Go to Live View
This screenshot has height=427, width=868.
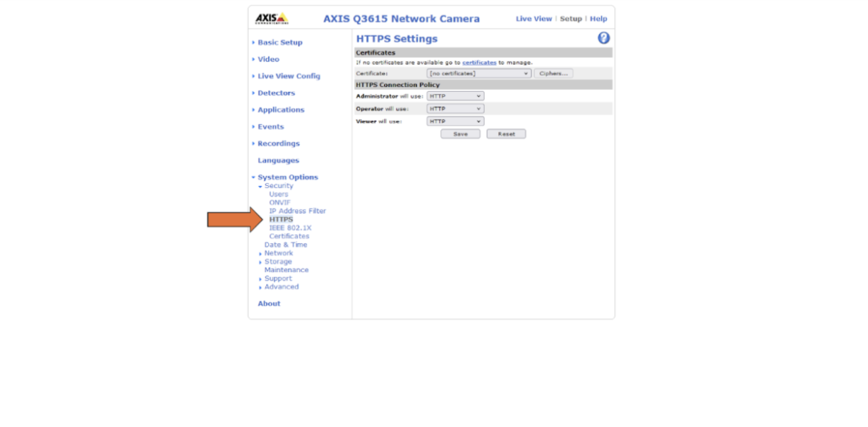pyautogui.click(x=533, y=19)
